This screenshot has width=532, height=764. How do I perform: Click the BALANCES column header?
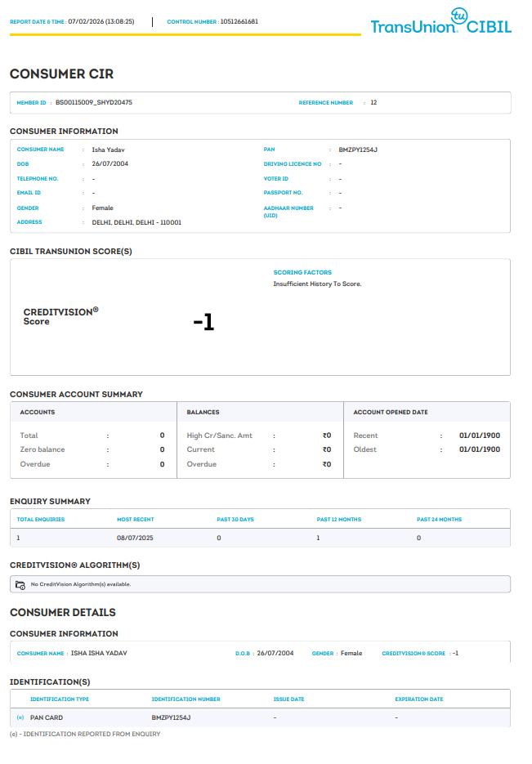[203, 412]
